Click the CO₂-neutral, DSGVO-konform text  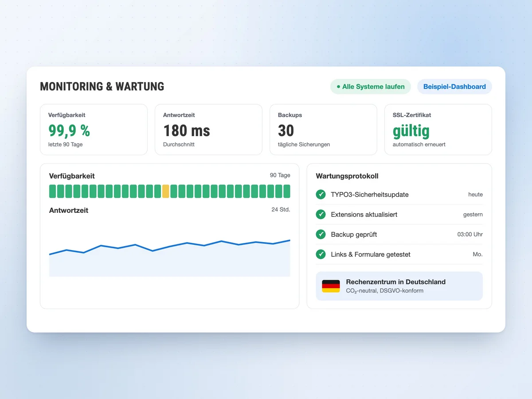click(385, 291)
